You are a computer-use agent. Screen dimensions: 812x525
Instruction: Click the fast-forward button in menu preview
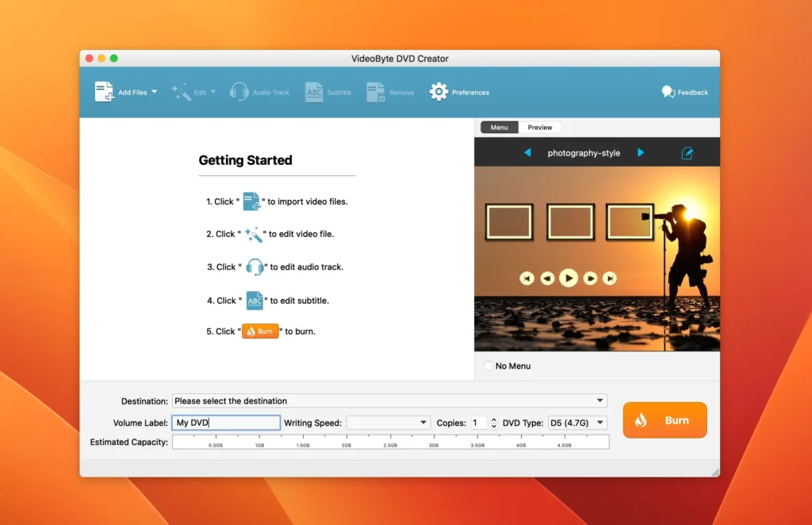pos(590,278)
